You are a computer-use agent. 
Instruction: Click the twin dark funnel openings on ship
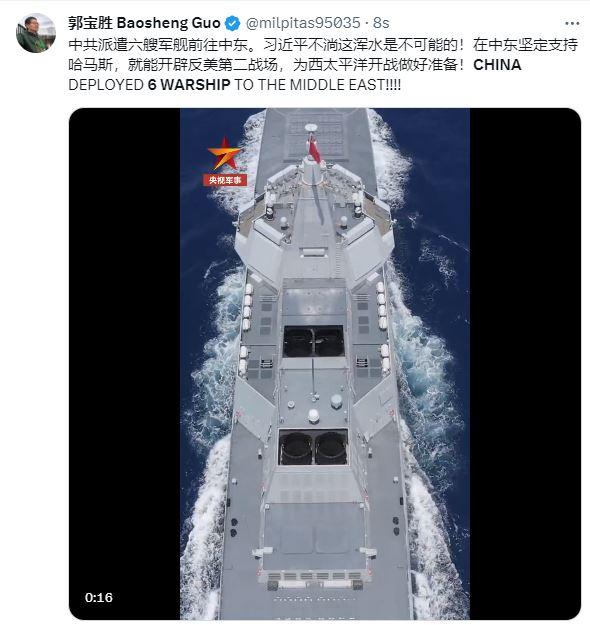click(313, 448)
